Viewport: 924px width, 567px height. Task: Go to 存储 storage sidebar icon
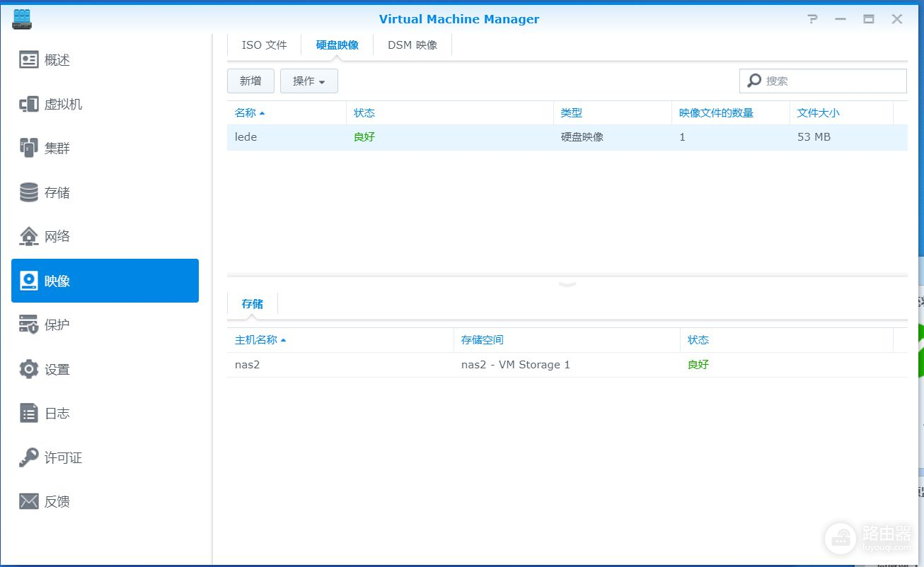click(x=29, y=192)
